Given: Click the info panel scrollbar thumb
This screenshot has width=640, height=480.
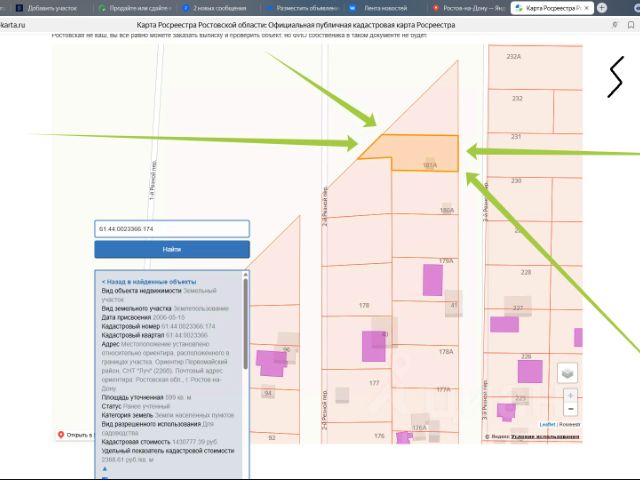Looking at the screenshot, I should pos(245,324).
